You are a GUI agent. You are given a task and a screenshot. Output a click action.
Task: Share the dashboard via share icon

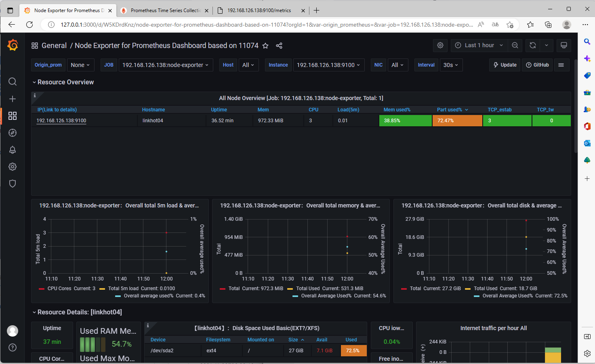point(279,46)
